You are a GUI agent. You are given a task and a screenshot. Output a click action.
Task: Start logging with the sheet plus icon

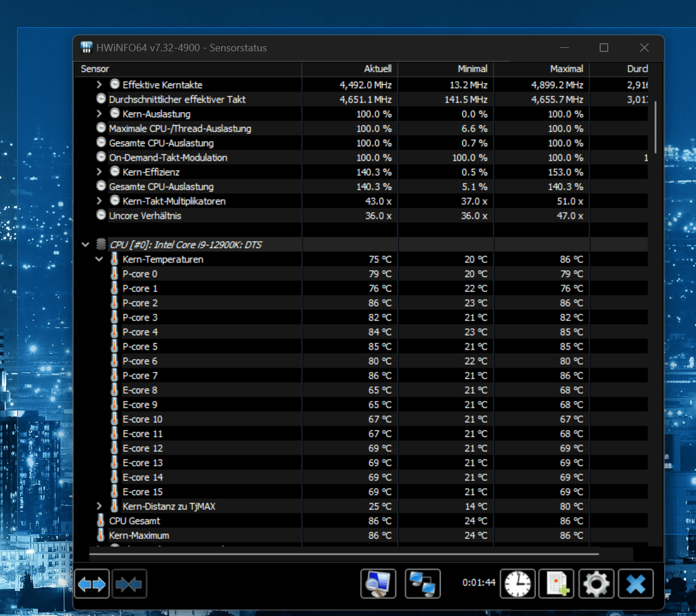pos(557,584)
